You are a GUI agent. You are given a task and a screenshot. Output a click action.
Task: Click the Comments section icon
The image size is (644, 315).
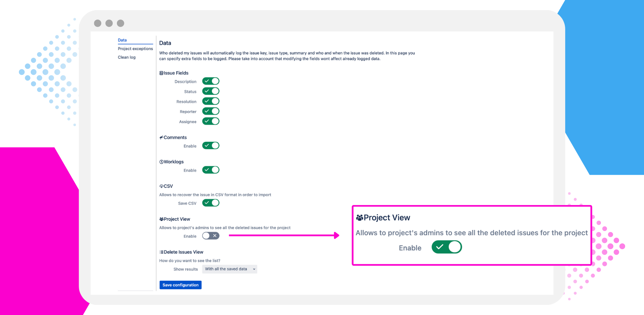pyautogui.click(x=161, y=138)
